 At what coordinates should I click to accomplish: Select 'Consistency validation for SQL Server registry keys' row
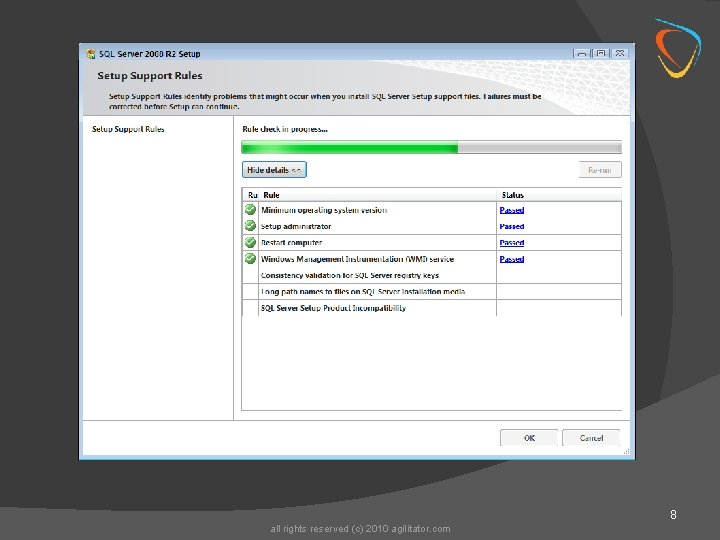coord(432,275)
